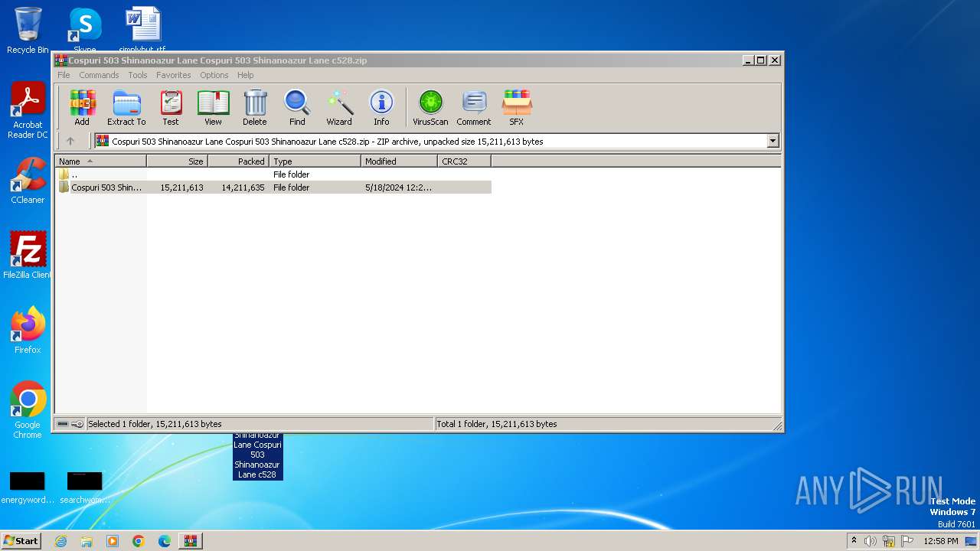Open the Recycle Bin desktop icon
The height and width of the screenshot is (551, 980).
(x=28, y=31)
